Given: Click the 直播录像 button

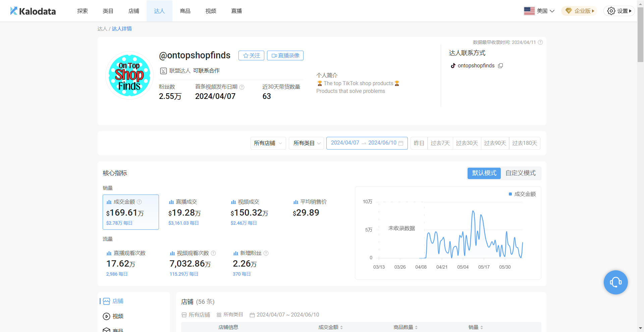Looking at the screenshot, I should [285, 56].
